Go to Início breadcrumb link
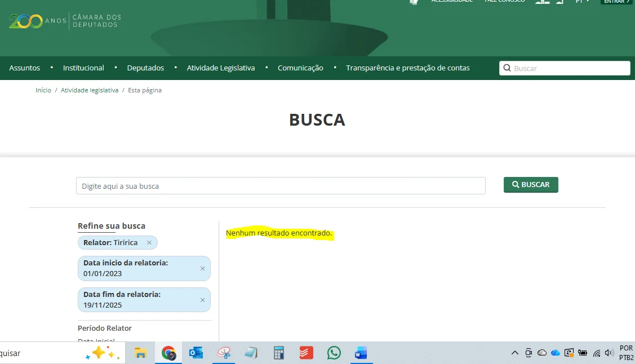This screenshot has width=635, height=364. coord(43,90)
